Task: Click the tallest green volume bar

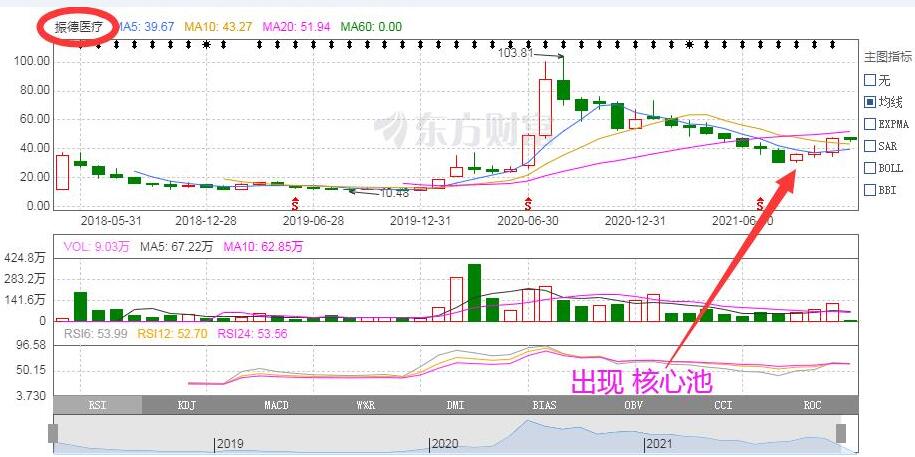Action: 474,292
